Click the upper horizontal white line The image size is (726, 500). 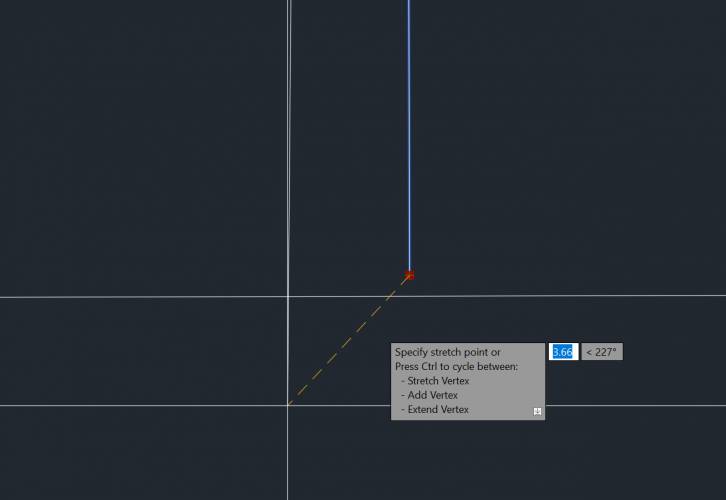coord(150,296)
